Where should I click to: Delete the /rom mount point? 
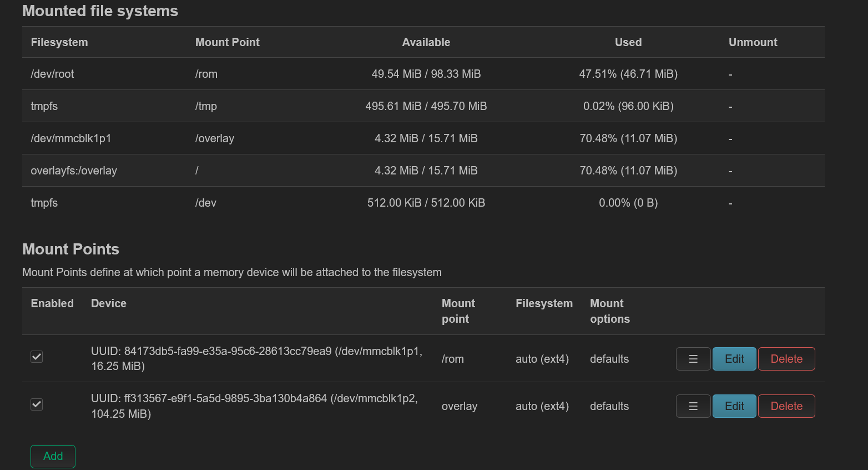[x=786, y=359]
